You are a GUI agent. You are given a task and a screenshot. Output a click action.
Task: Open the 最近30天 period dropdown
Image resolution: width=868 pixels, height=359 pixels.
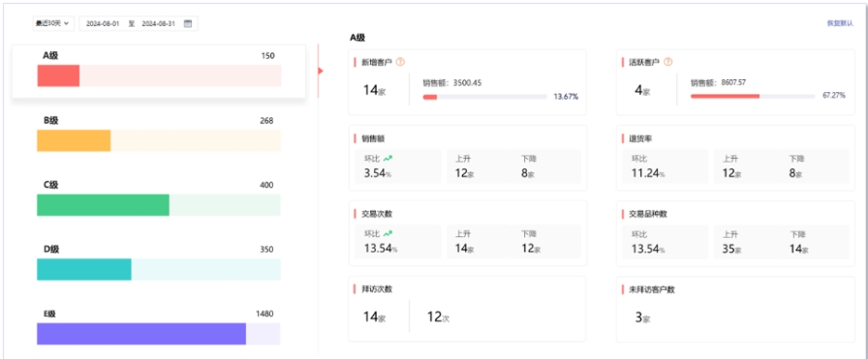coord(53,23)
